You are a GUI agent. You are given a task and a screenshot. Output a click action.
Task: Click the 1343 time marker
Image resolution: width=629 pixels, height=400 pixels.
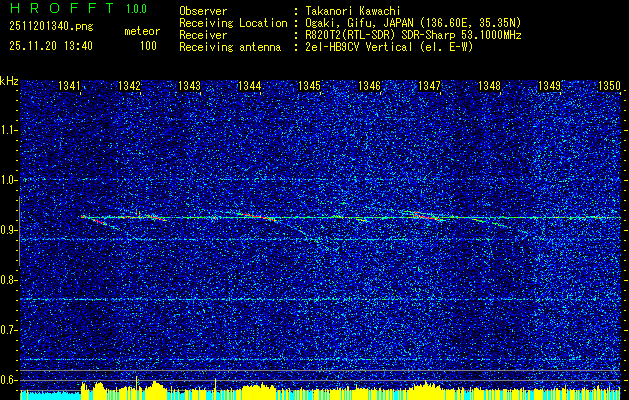coord(189,86)
